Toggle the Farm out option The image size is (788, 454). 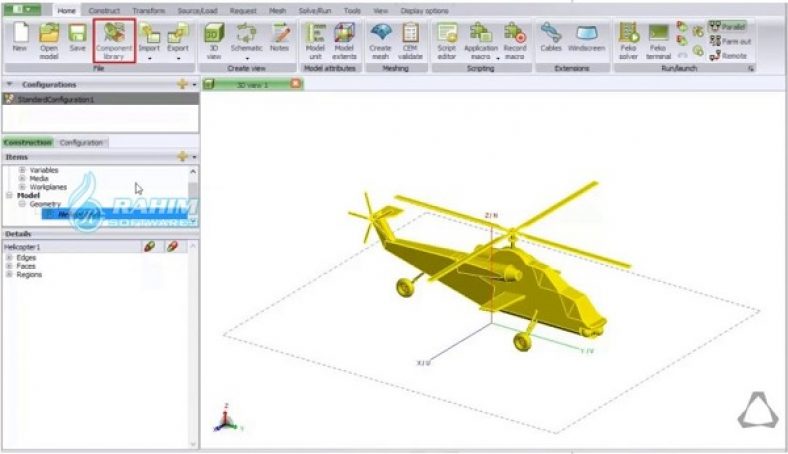[x=730, y=41]
